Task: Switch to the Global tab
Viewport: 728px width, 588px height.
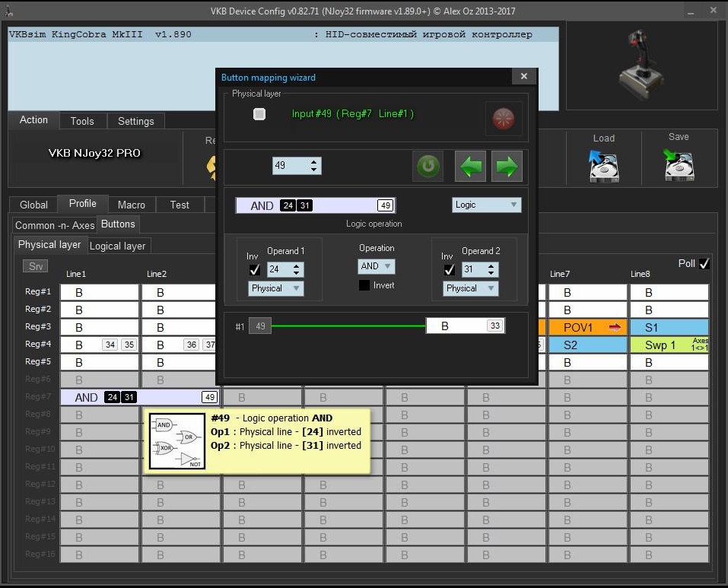Action: point(33,205)
